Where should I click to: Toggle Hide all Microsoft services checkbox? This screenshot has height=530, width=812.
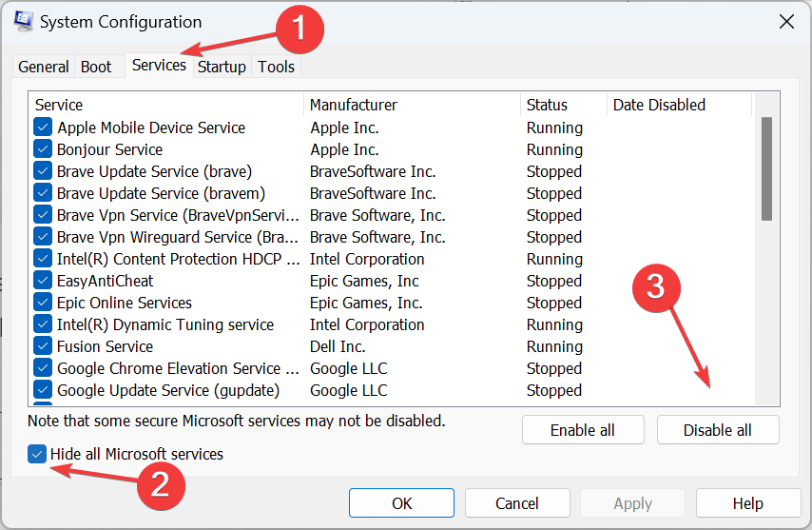point(37,454)
